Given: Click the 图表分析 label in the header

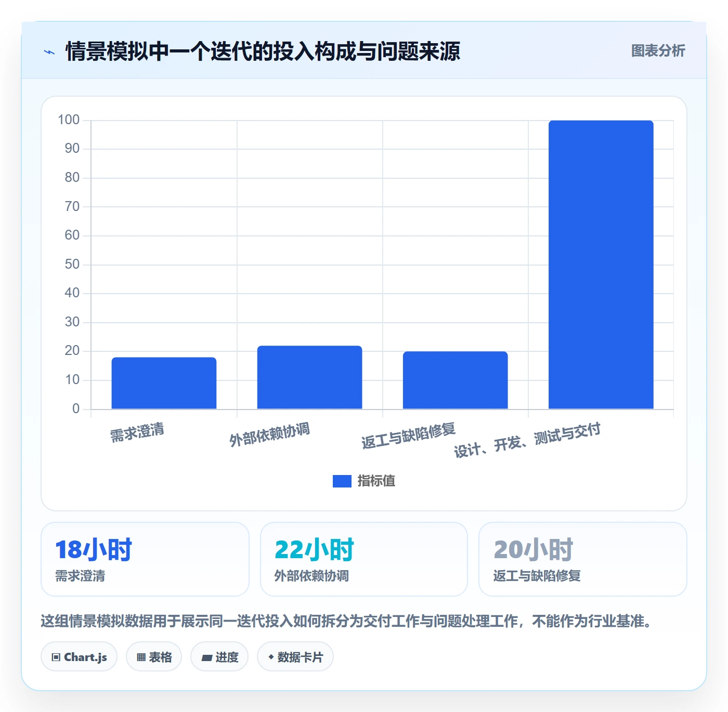Looking at the screenshot, I should [658, 51].
